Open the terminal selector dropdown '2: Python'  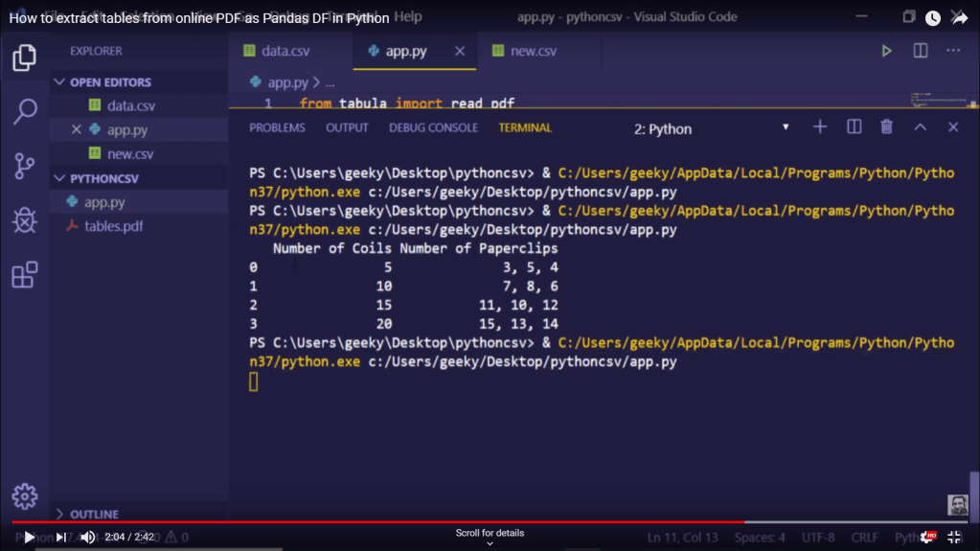click(711, 128)
